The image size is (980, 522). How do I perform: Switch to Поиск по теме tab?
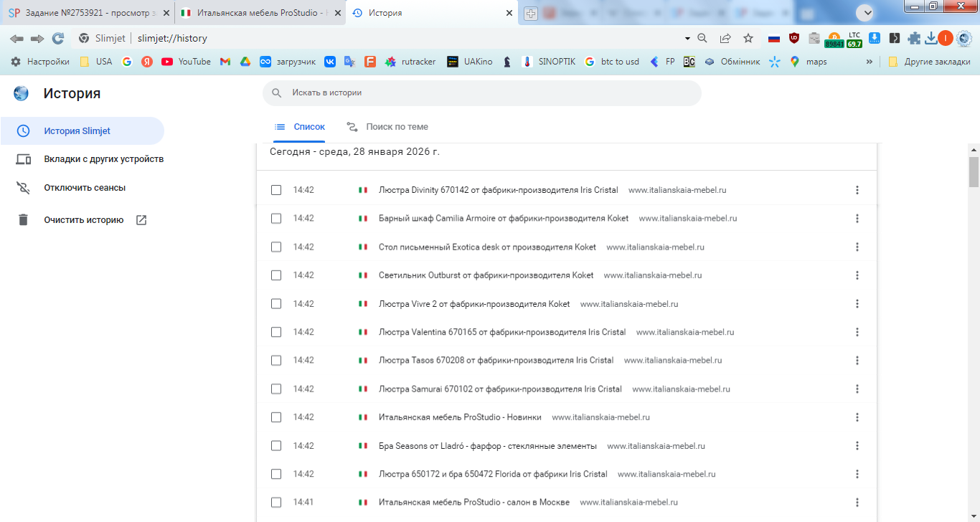point(387,127)
